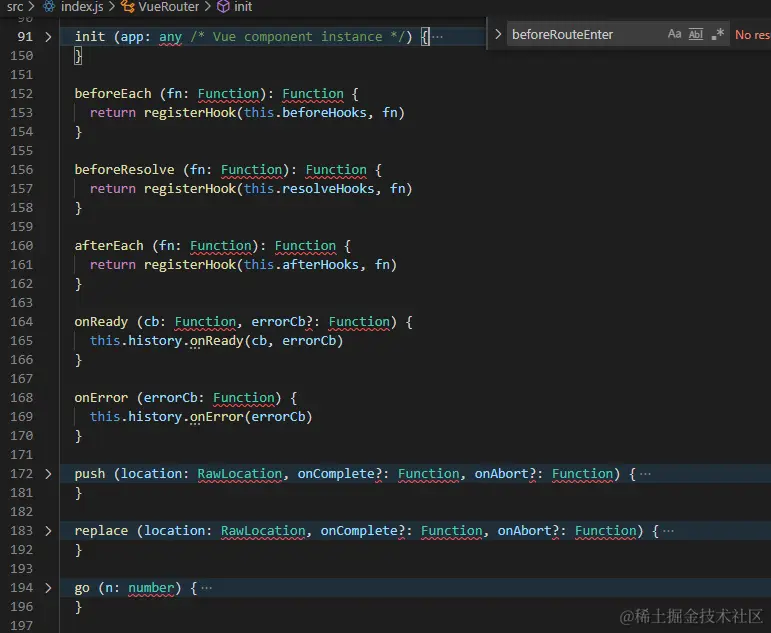This screenshot has width=771, height=633.
Task: Open the src breadcrumb segment
Action: click(x=15, y=6)
